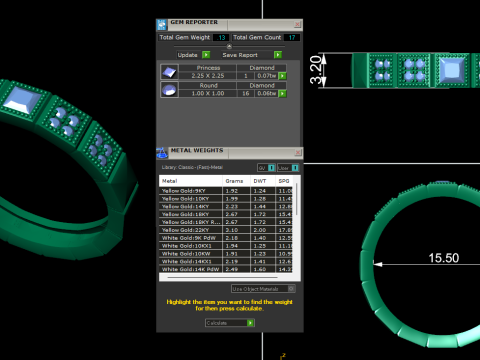Image resolution: width=480 pixels, height=360 pixels.
Task: Select the 3.20 dimension annotation
Action: click(x=316, y=70)
